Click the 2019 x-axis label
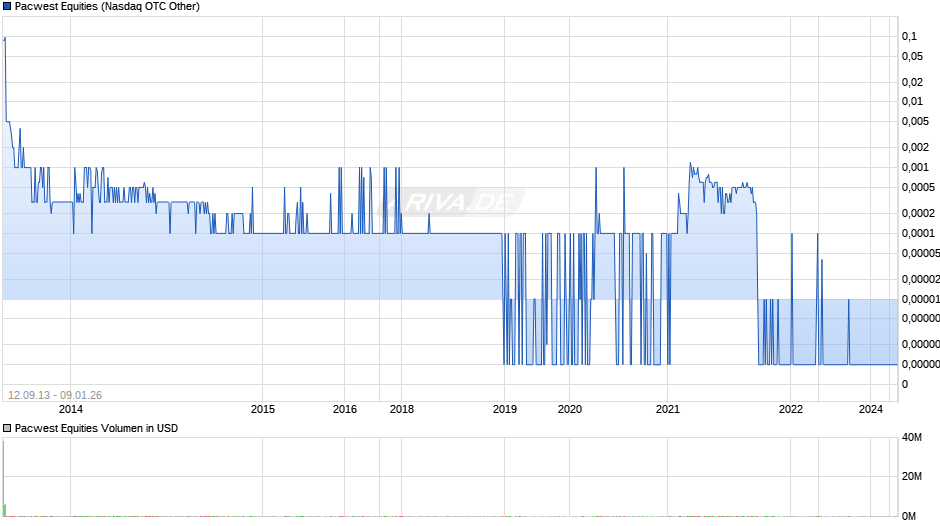 click(x=505, y=409)
